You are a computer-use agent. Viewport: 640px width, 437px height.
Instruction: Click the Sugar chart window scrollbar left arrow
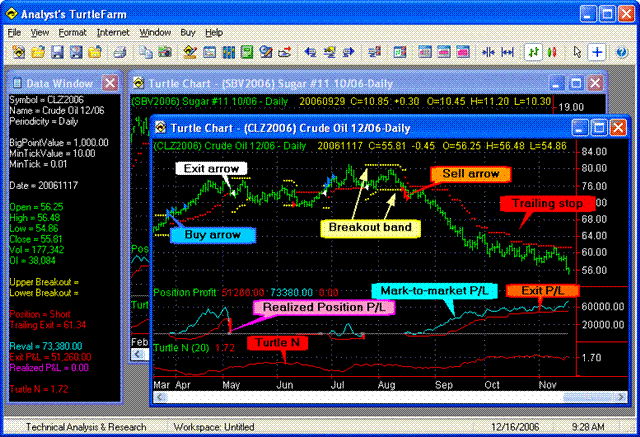point(138,354)
